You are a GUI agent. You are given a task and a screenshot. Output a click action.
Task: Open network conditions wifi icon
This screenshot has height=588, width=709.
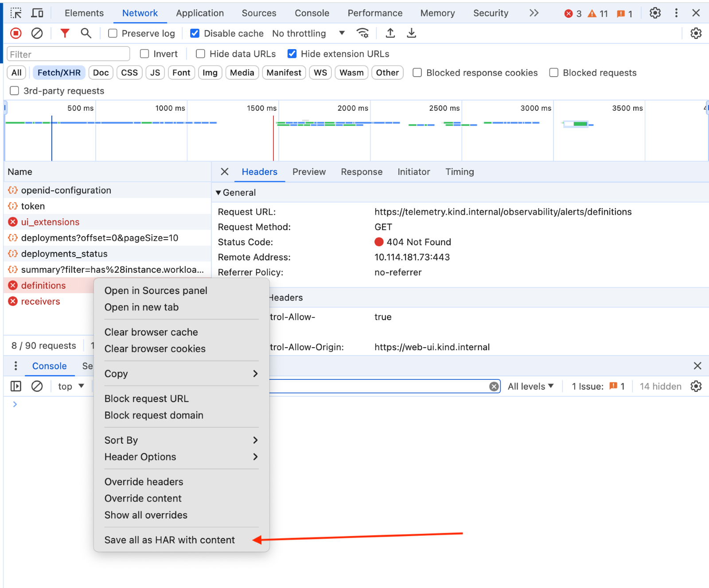(362, 33)
